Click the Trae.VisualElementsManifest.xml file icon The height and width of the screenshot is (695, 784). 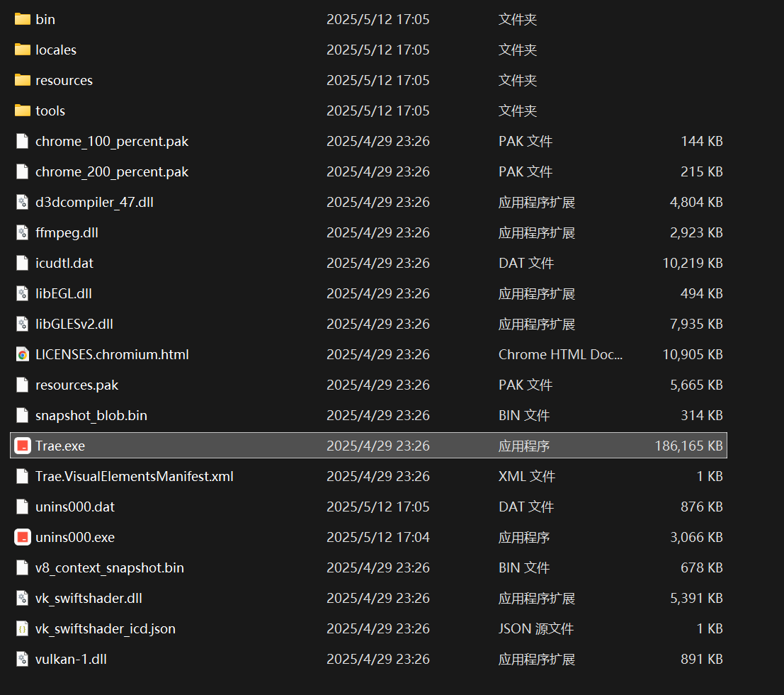(23, 476)
